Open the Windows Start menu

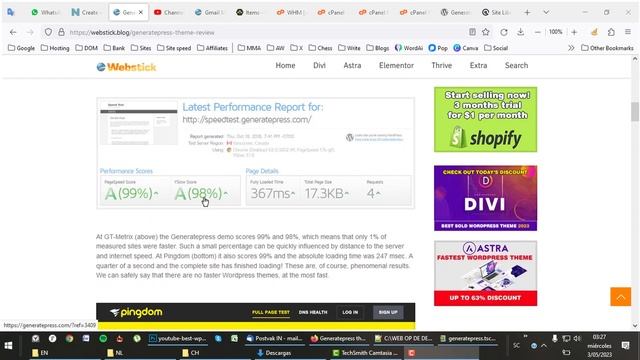pos(8,346)
